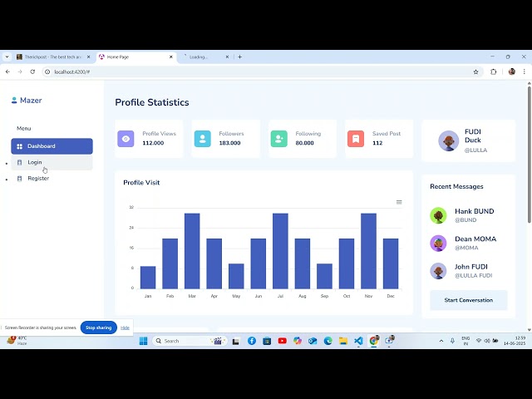
Task: Open the Windows Start menu
Action: [144, 341]
